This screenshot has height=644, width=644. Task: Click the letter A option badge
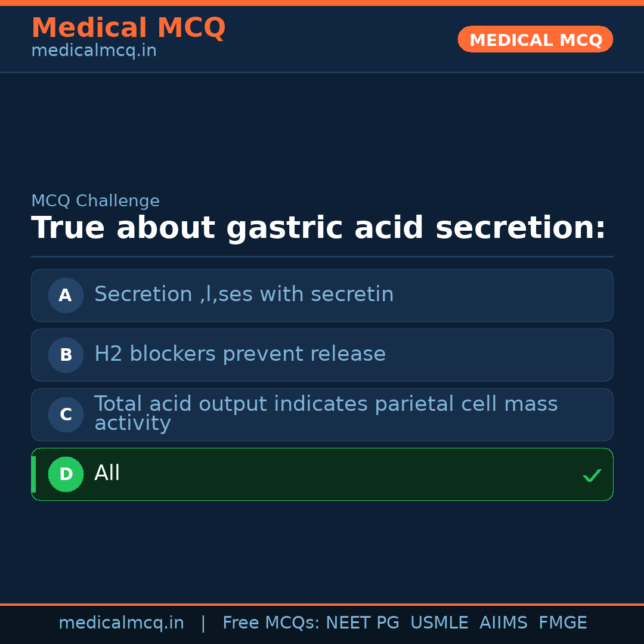tap(66, 295)
